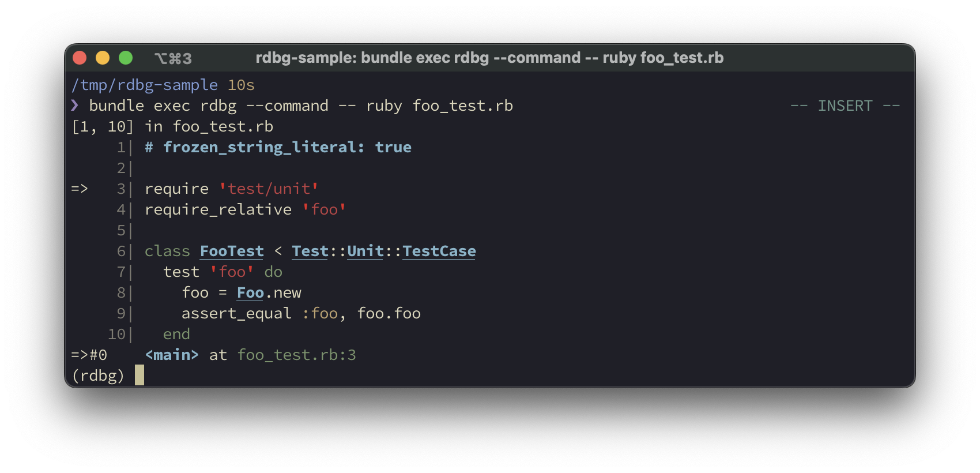Click the (rdbg) prompt cursor block
Screen dimensions: 980x473
(140, 376)
